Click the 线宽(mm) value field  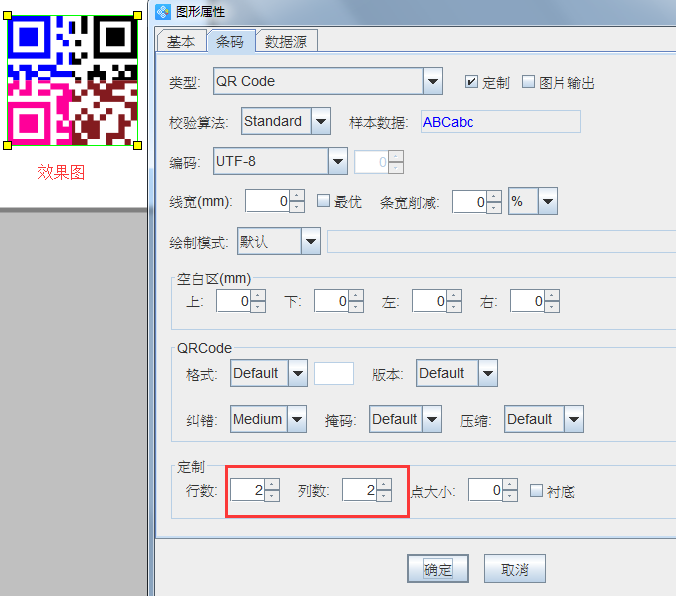pyautogui.click(x=268, y=201)
